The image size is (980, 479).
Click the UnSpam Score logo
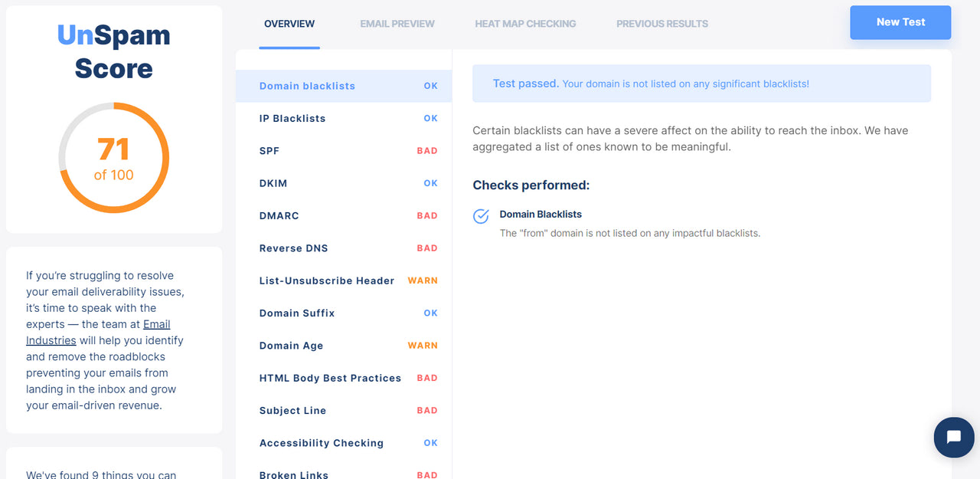[113, 51]
